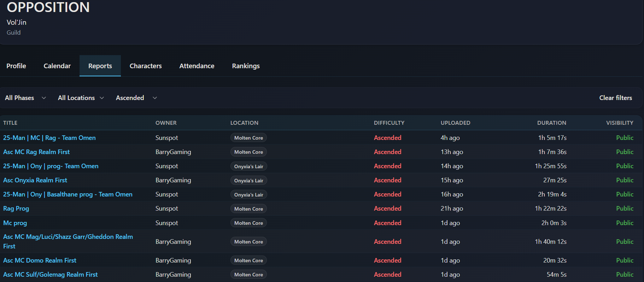Image resolution: width=644 pixels, height=282 pixels.
Task: View the Rankings tab
Action: click(246, 66)
